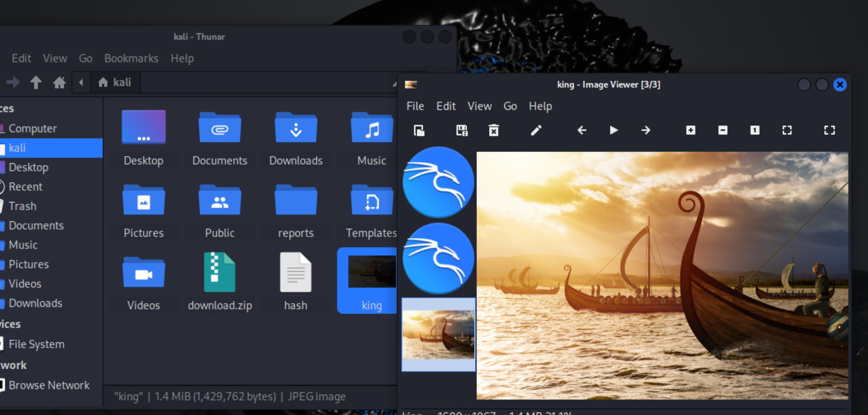Open Go menu in Image Viewer
The image size is (868, 415).
tap(510, 106)
